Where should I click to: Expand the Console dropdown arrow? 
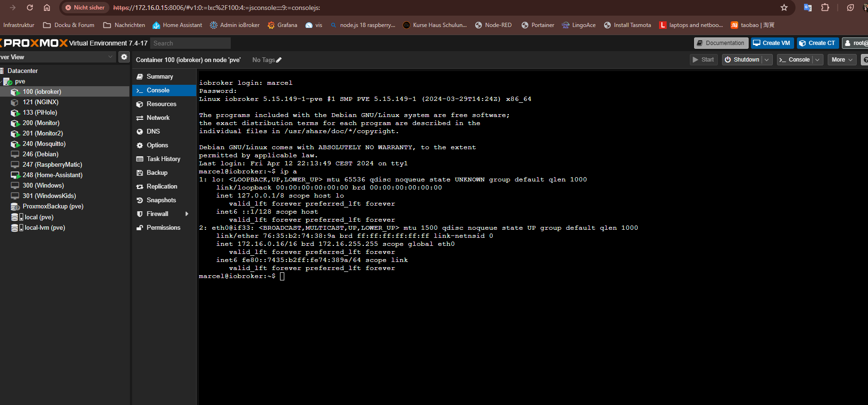click(818, 60)
